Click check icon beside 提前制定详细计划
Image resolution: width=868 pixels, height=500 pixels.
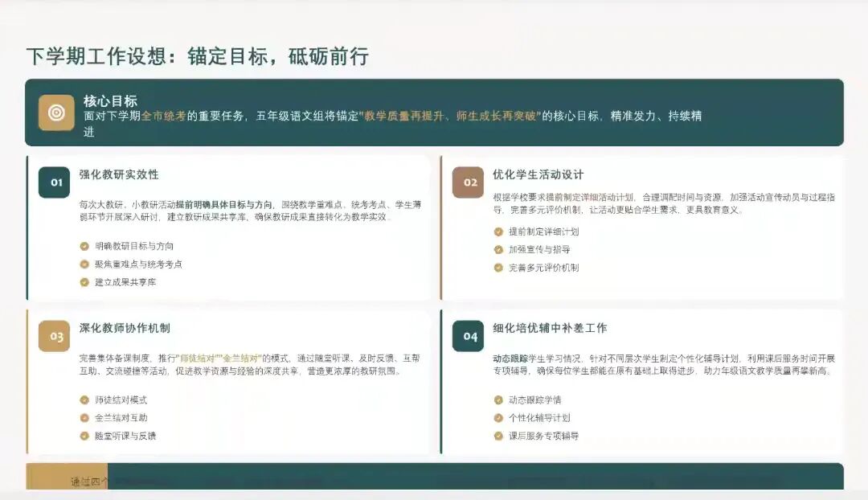498,232
